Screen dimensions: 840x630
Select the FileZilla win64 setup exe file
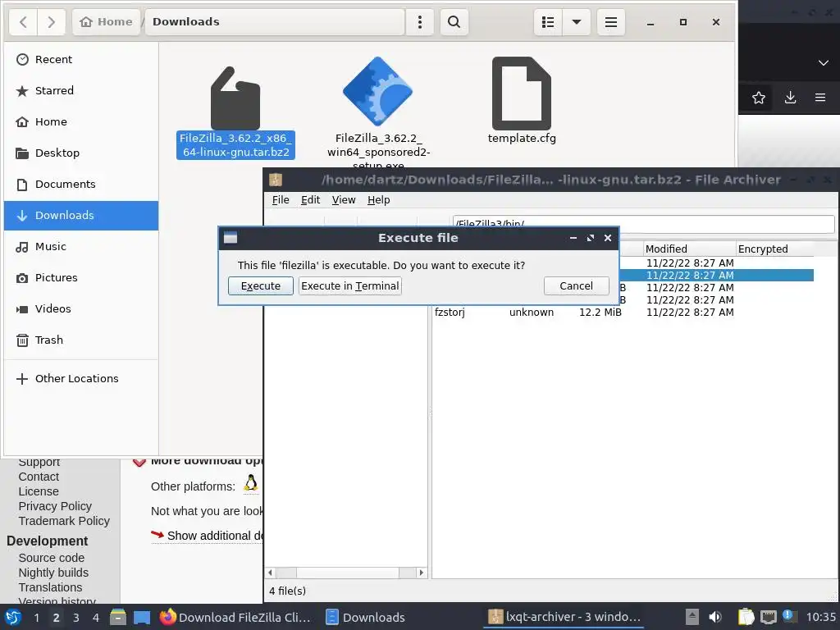click(378, 112)
